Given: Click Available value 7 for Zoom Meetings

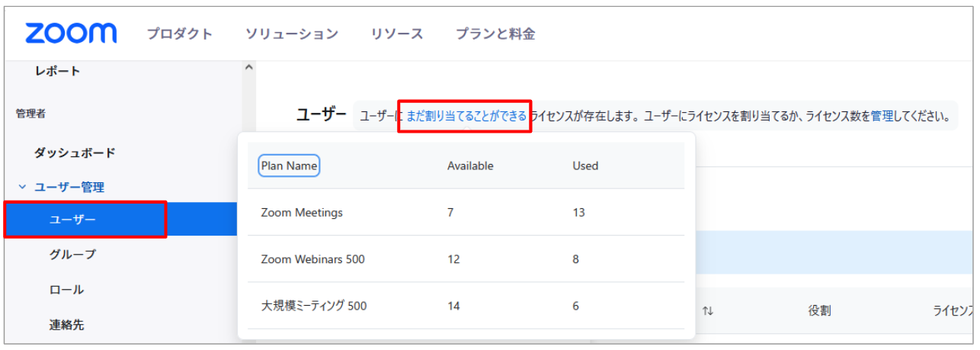Looking at the screenshot, I should [x=450, y=213].
